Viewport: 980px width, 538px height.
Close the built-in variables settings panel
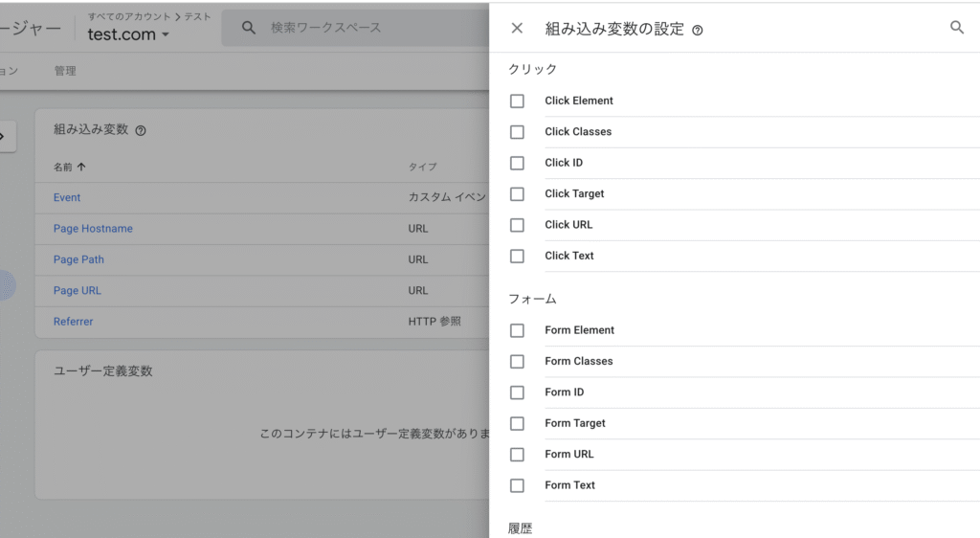tap(517, 29)
